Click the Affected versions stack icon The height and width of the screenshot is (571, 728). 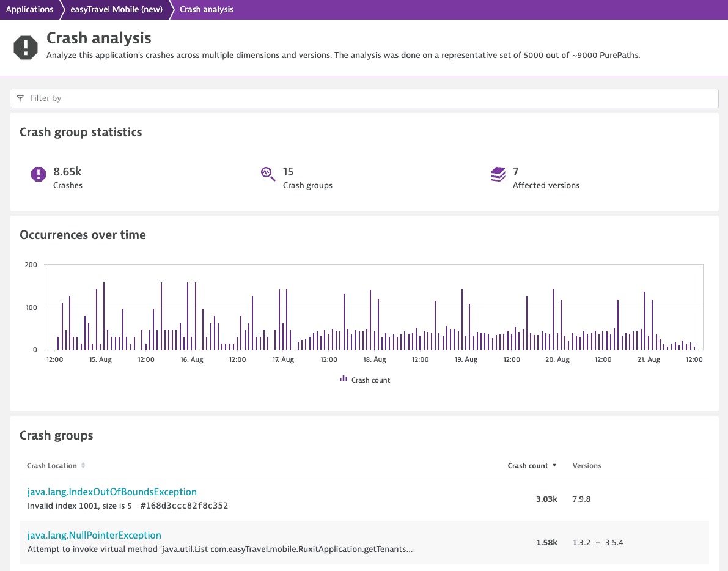(x=498, y=174)
